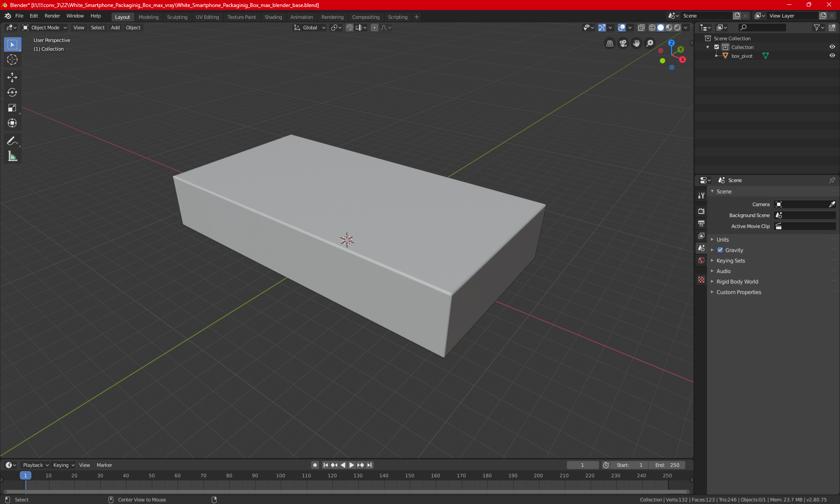840x504 pixels.
Task: Open the Object Mode dropdown
Action: 45,28
